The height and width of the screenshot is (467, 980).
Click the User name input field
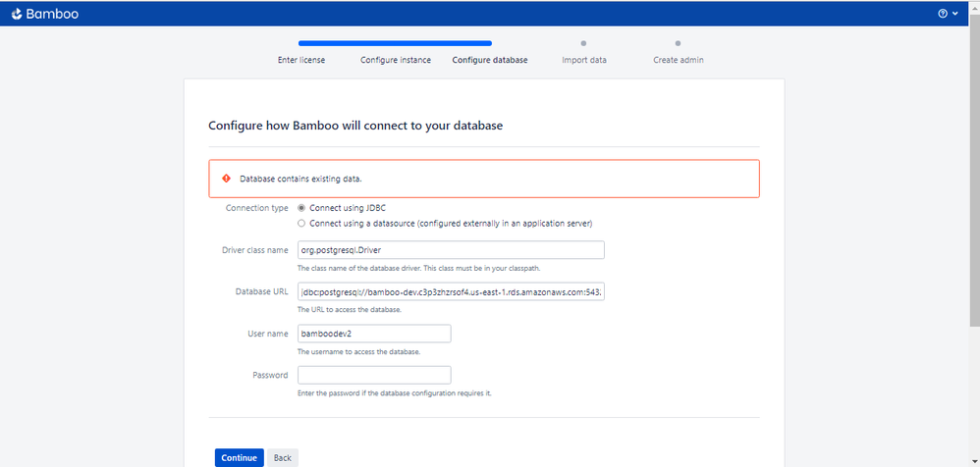[374, 334]
